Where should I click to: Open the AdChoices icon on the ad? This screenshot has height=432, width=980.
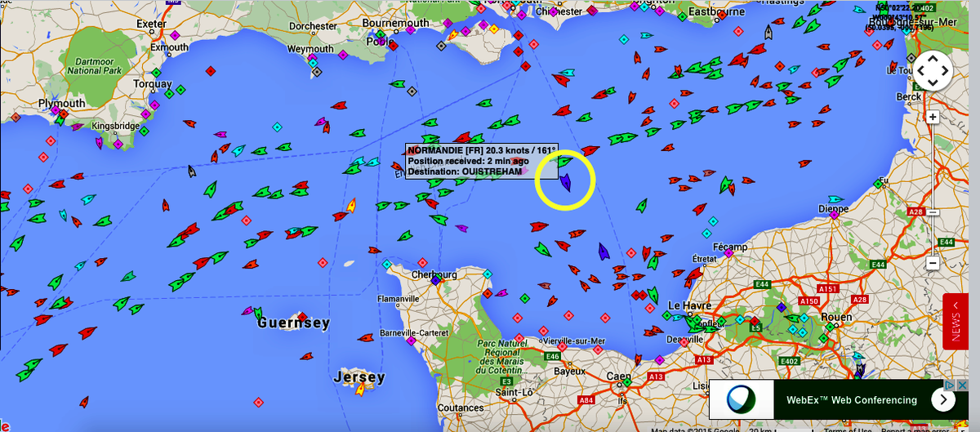click(951, 385)
